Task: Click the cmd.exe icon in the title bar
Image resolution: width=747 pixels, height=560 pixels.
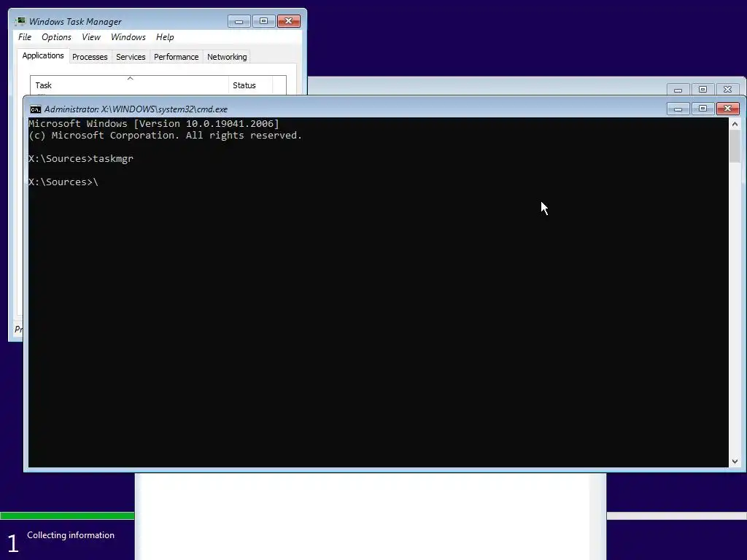Action: 35,109
